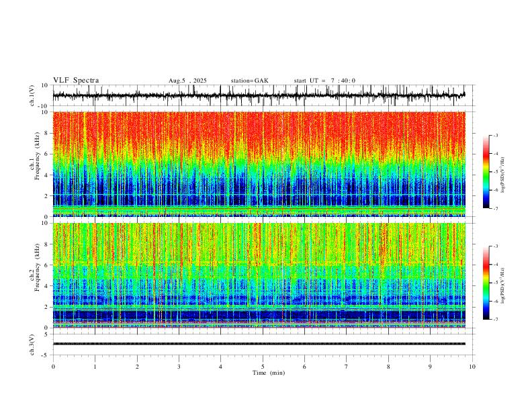Click the 'ch.1(V)' waveform axis label

[x=32, y=95]
